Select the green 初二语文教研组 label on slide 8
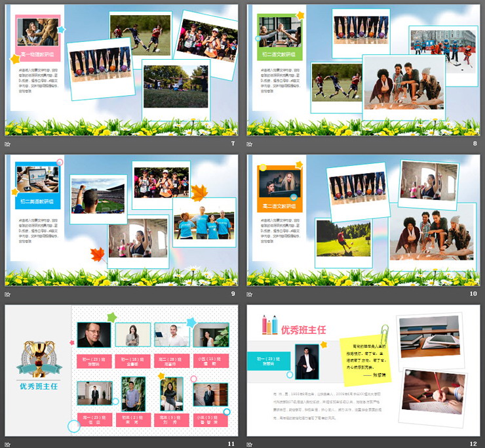 coord(280,54)
